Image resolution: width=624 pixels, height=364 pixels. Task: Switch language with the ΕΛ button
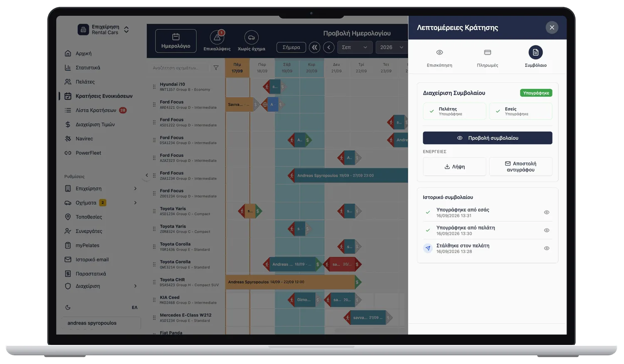[134, 307]
